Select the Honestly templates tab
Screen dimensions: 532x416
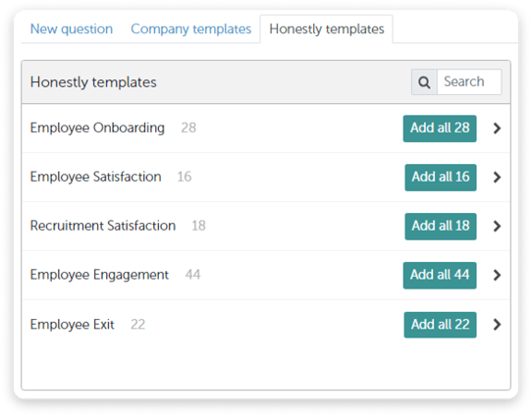[x=327, y=28]
